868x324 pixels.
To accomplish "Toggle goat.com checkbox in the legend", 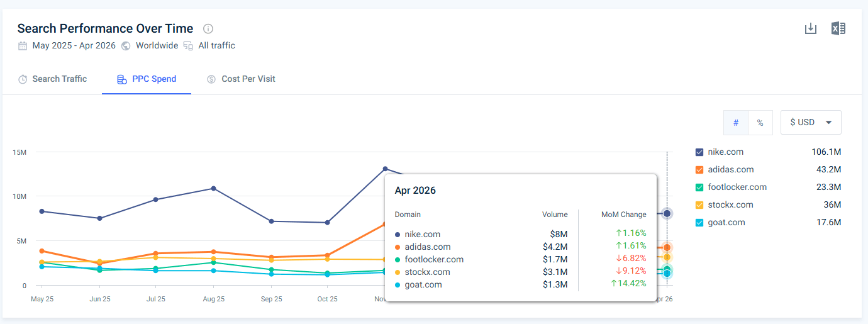I will click(x=699, y=223).
